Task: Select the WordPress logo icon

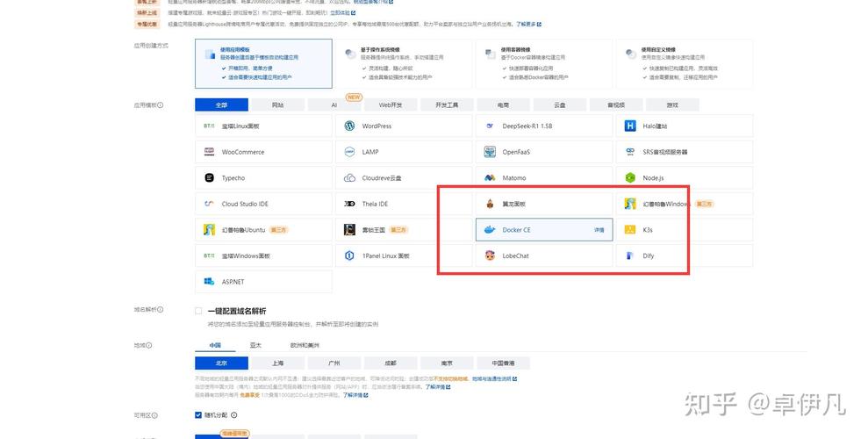Action: [x=349, y=126]
